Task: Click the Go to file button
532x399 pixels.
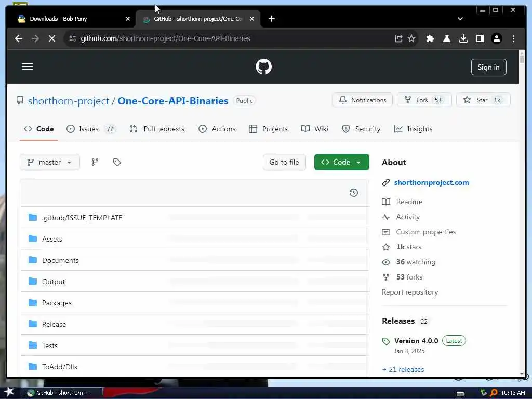Action: (284, 162)
